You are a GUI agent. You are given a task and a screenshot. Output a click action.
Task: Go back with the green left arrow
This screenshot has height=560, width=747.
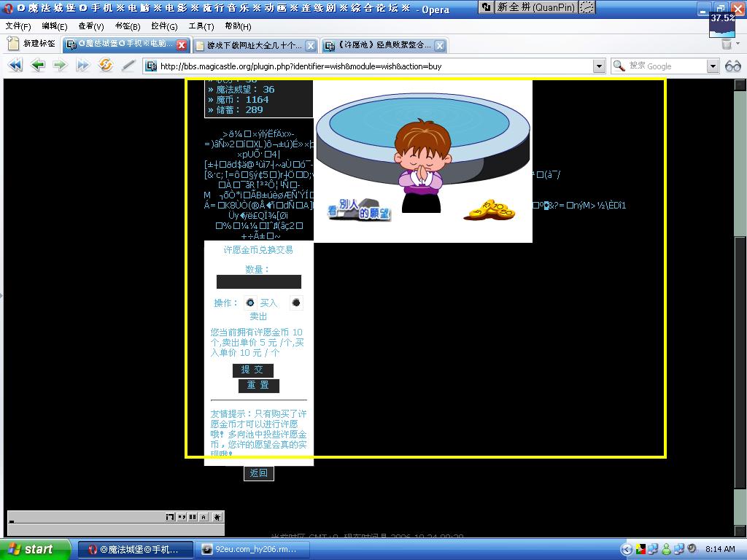coord(38,65)
